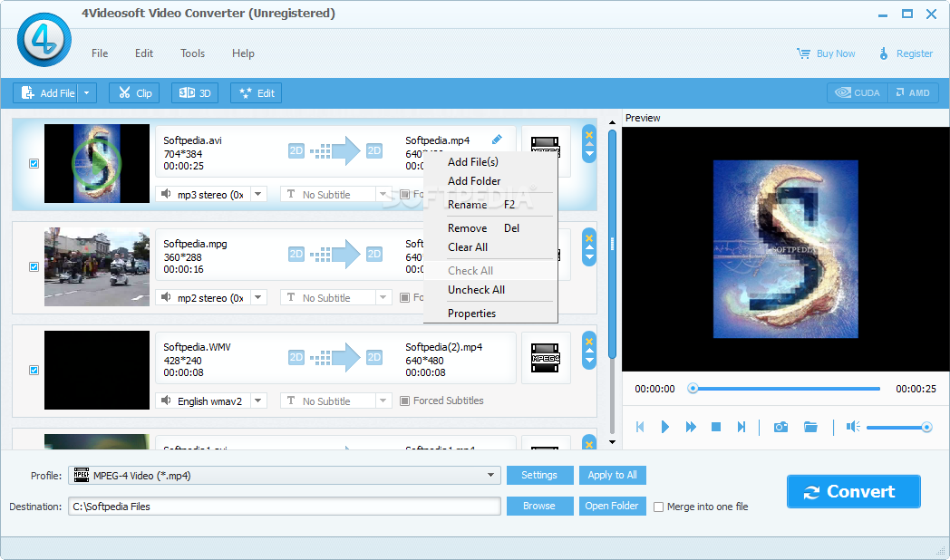Screen dimensions: 950x560
Task: Click the audio speaker icon of Softpedia.WMV
Action: 166,401
